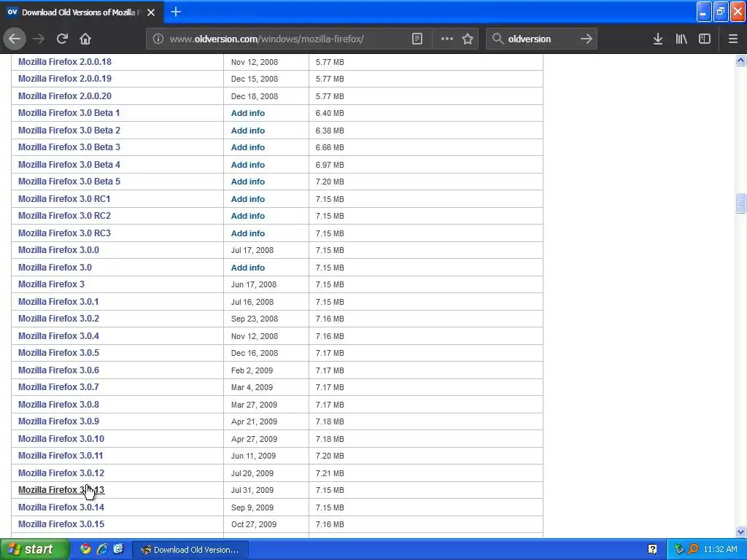Screen dimensions: 747x560
Task: Submit search with the arrow button
Action: (x=587, y=39)
